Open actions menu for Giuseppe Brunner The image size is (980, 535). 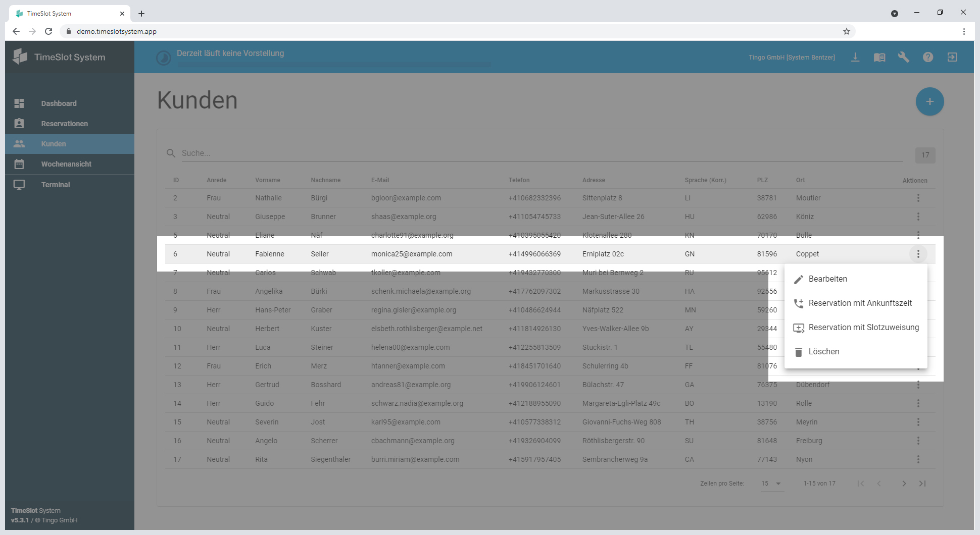[x=918, y=217]
